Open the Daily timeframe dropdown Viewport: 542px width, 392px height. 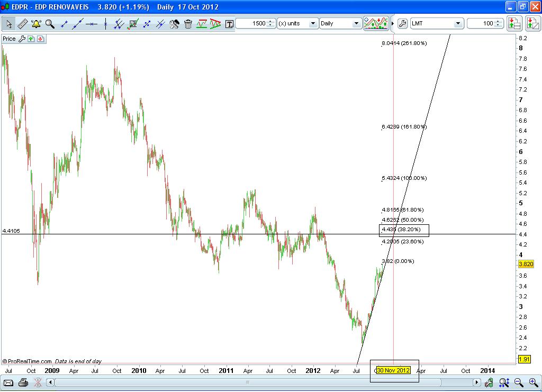[x=340, y=23]
